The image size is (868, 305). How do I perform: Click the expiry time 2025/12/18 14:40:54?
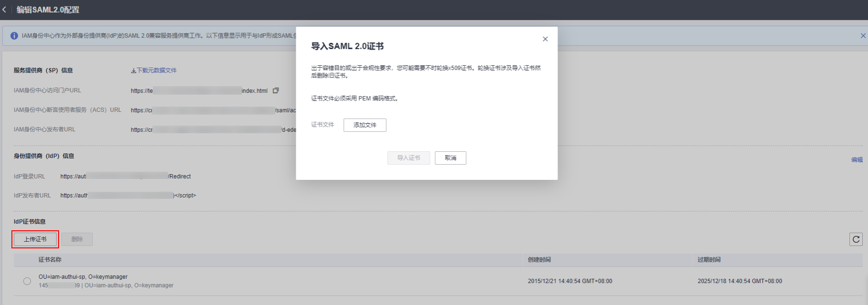click(x=740, y=281)
